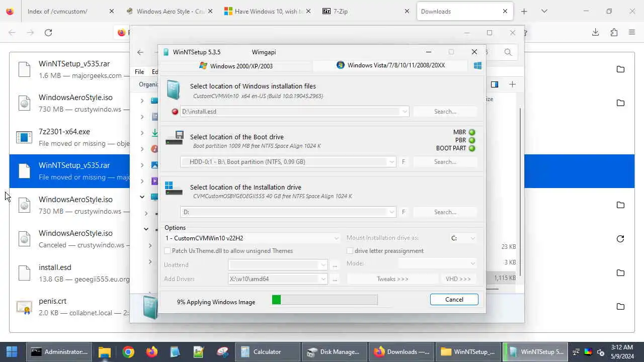Retry the canceled WindowsAeroStyle.iso download
Viewport: 644px width, 362px height.
tap(620, 239)
